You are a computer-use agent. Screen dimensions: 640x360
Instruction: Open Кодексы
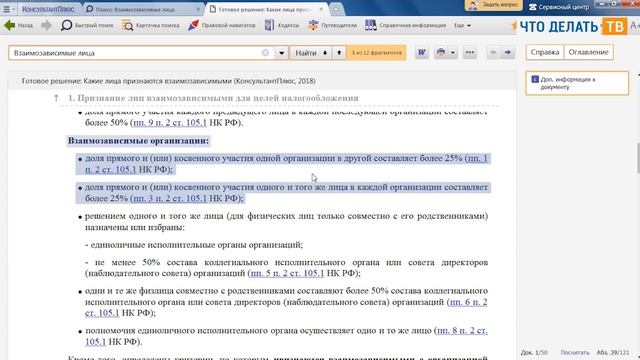[282, 25]
